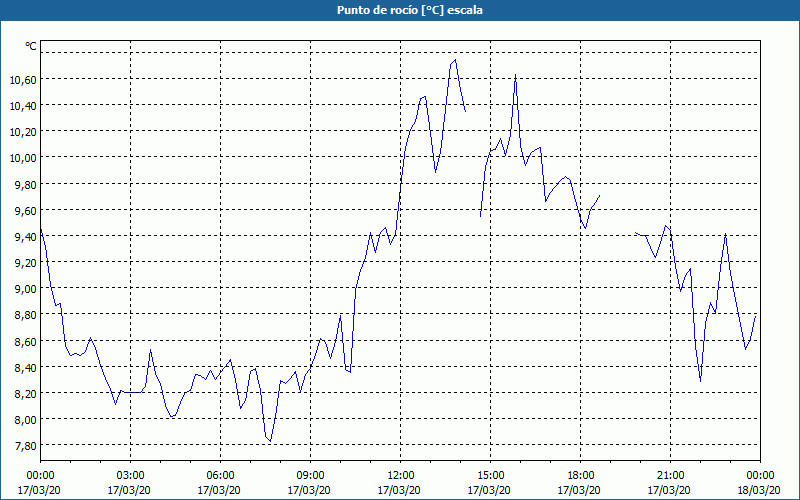Select the 9,80 y-axis label

26,184
